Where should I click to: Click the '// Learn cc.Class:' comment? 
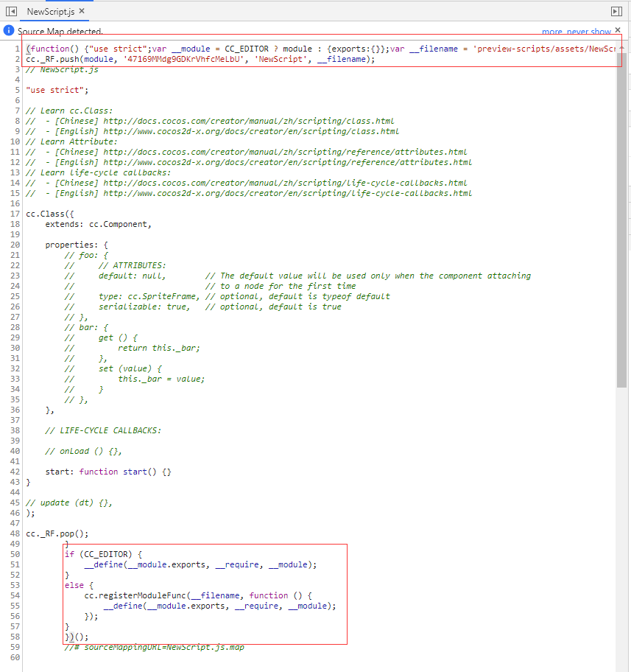[69, 111]
